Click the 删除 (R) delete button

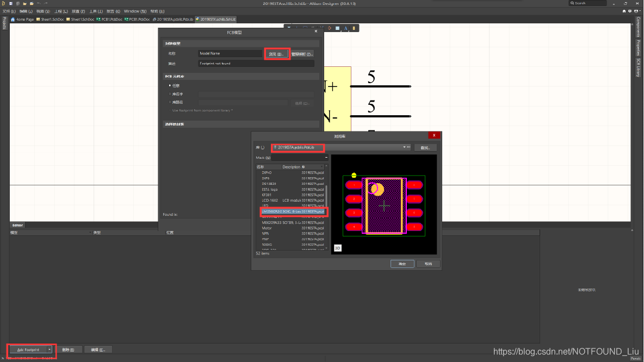click(68, 349)
